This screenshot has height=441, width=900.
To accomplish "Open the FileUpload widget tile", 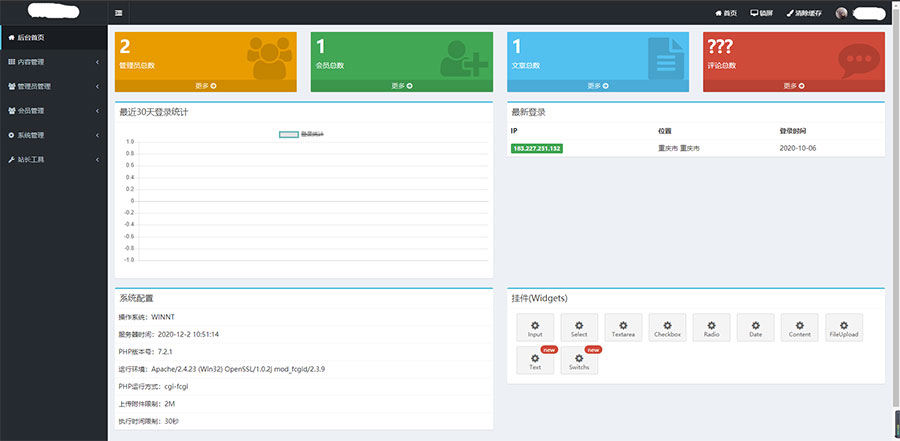I will coord(844,328).
